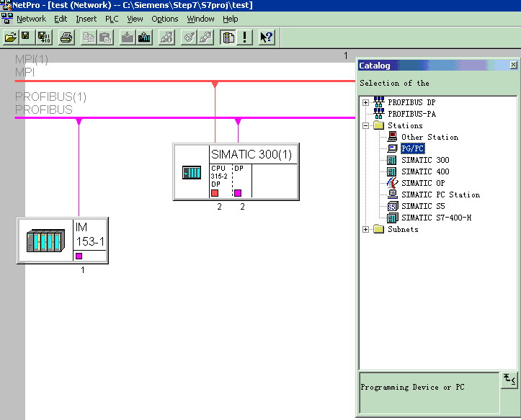Open the PLC menu

[112, 19]
